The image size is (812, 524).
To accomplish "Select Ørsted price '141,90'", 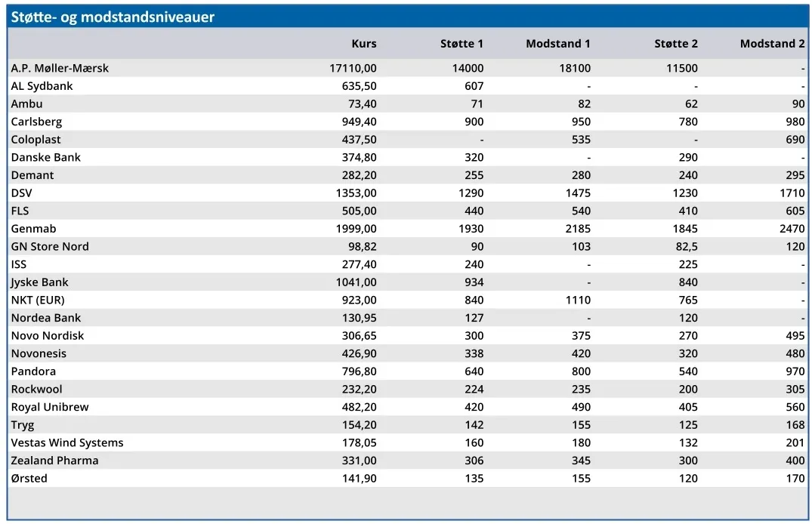I will [359, 479].
